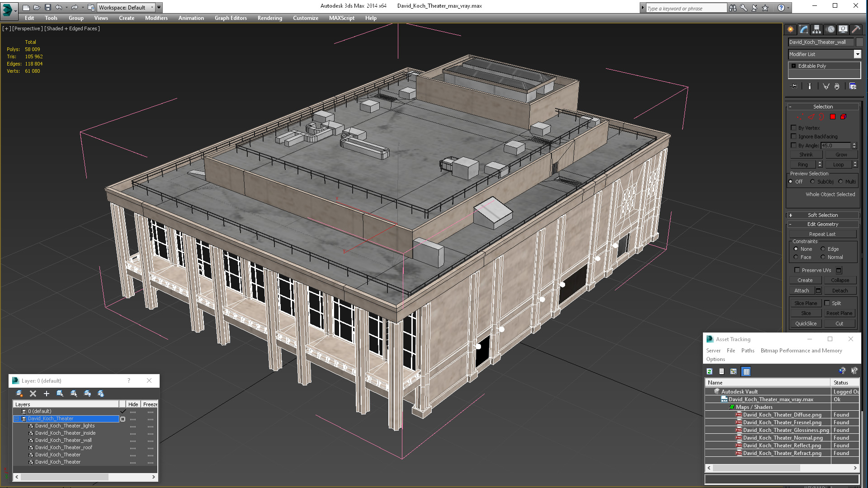Expand the Soft Selection rollout

tap(823, 215)
